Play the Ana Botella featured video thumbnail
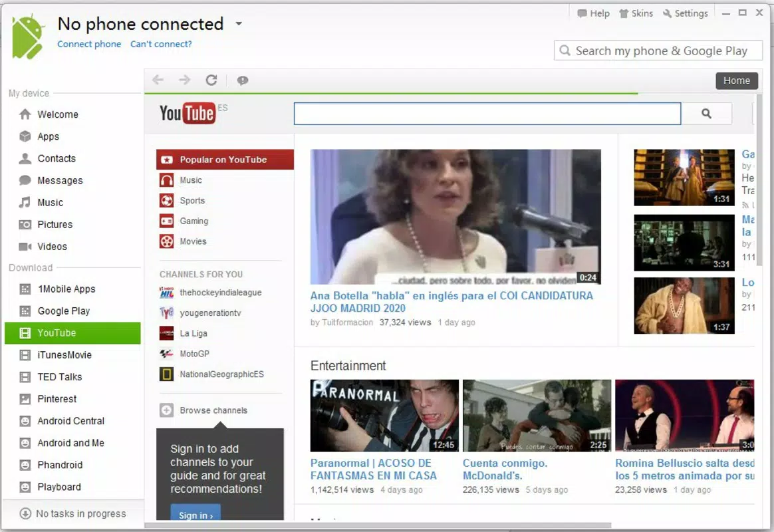This screenshot has height=532, width=774. pos(455,217)
